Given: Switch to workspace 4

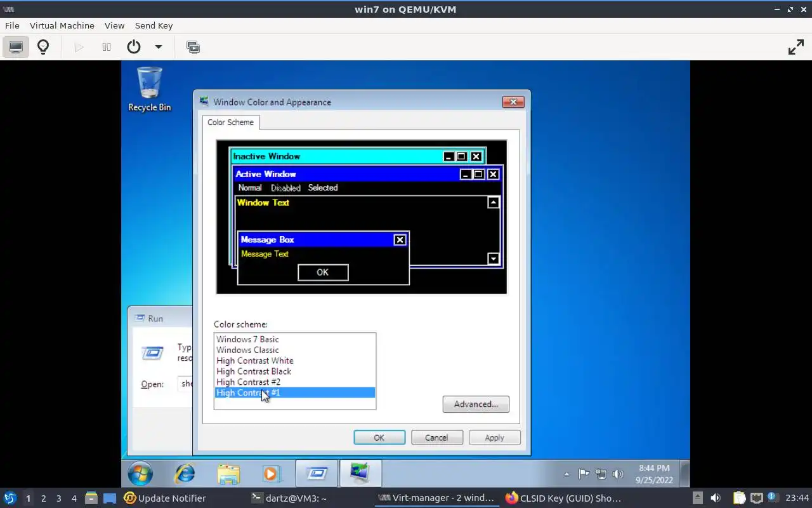Looking at the screenshot, I should [74, 498].
